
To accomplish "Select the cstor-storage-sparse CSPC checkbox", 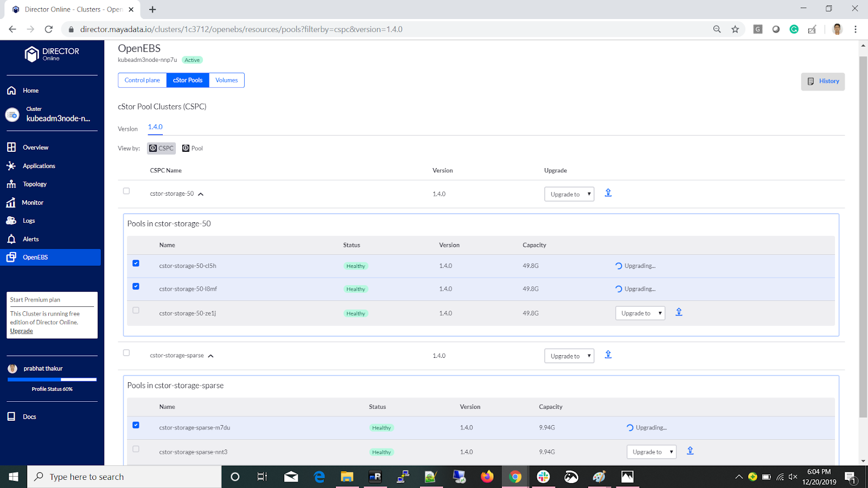I will tap(126, 352).
